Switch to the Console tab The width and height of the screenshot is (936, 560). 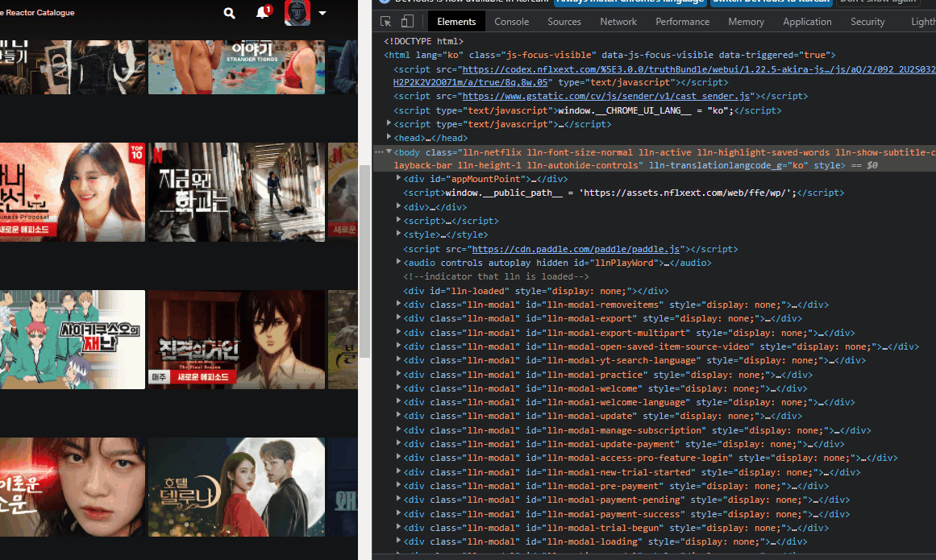tap(512, 22)
